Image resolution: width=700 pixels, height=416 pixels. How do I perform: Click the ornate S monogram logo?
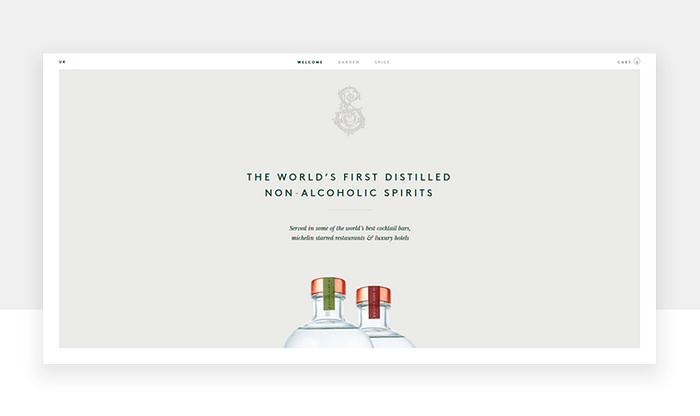click(x=350, y=111)
